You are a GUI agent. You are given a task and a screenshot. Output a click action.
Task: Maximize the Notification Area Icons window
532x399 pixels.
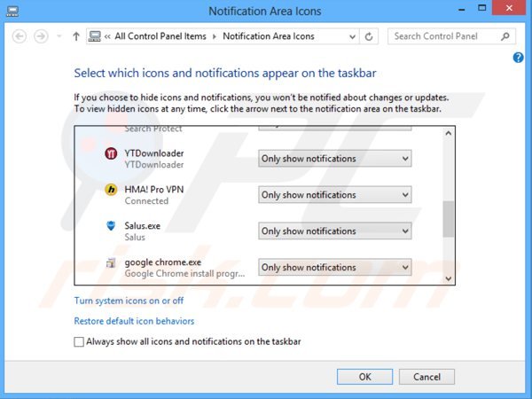[481, 8]
